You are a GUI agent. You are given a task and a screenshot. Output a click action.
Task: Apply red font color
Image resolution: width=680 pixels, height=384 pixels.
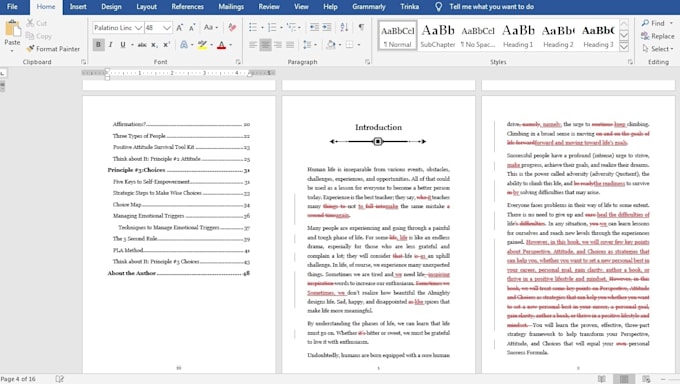coord(221,45)
